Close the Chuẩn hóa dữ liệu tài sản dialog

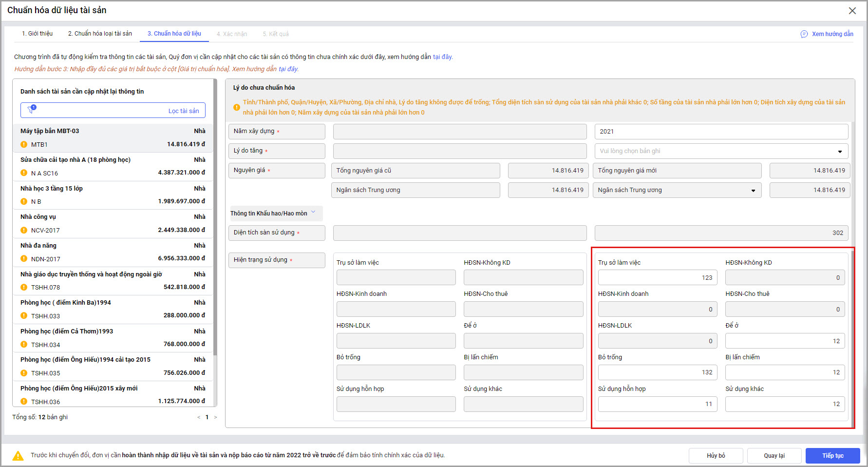pyautogui.click(x=852, y=11)
